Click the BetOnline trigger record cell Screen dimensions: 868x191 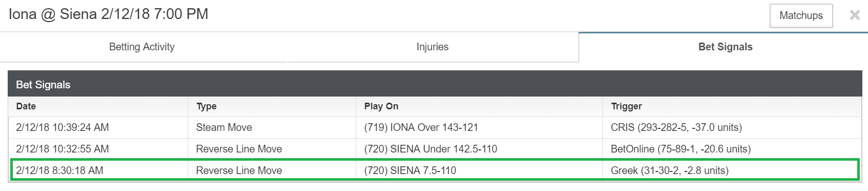tap(732, 149)
